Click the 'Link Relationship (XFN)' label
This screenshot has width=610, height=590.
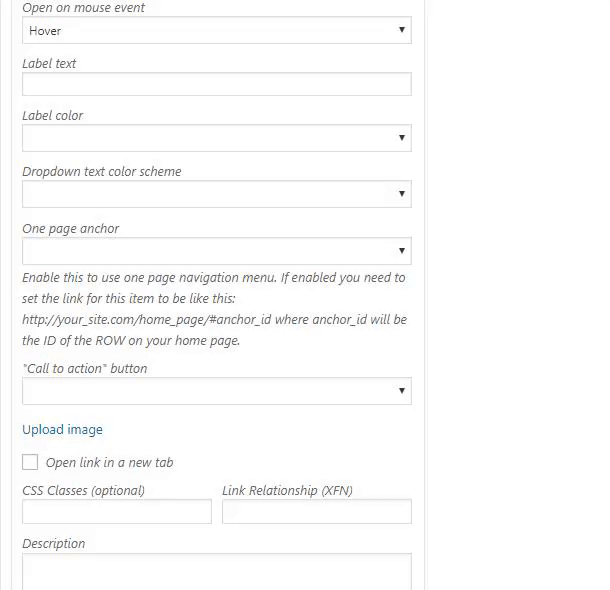coord(287,491)
